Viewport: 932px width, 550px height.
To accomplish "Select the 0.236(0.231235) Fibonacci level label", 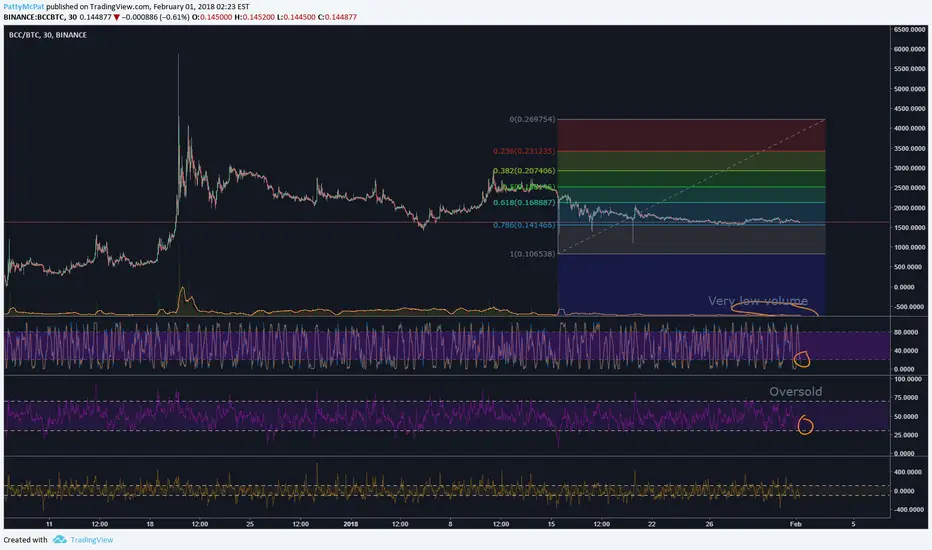I will pos(524,152).
